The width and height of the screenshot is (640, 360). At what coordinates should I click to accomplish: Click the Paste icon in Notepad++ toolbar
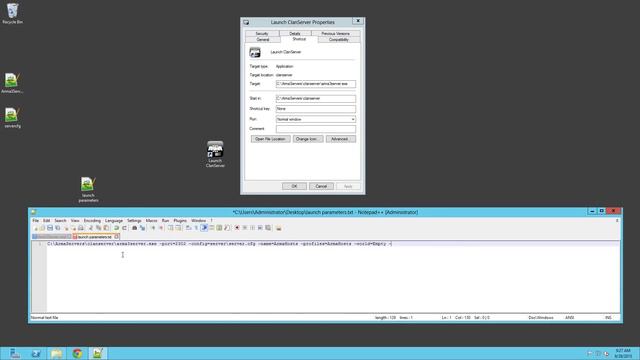[106, 228]
